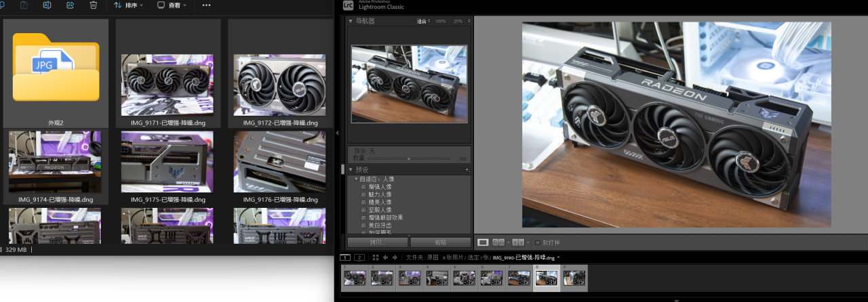The width and height of the screenshot is (868, 302).
Task: Switch to secondary display window 2
Action: (359, 257)
